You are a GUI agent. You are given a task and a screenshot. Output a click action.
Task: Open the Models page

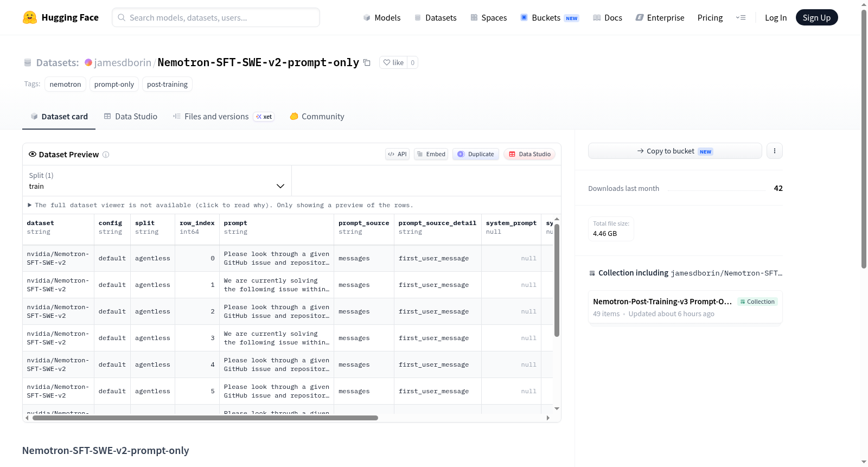[382, 17]
